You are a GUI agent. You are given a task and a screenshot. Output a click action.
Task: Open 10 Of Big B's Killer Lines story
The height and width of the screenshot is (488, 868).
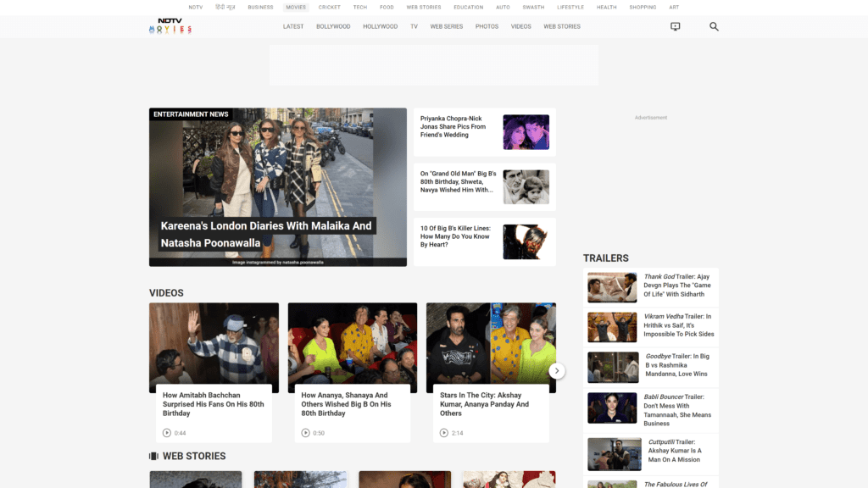point(455,236)
